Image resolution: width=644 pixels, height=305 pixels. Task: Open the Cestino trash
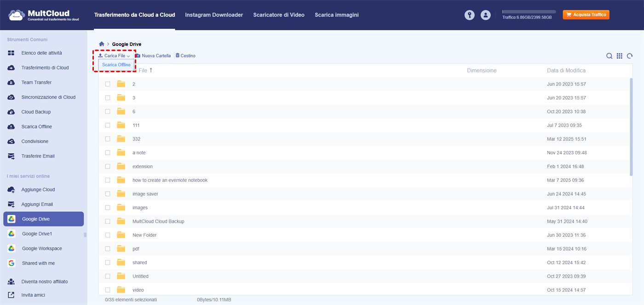pyautogui.click(x=185, y=56)
